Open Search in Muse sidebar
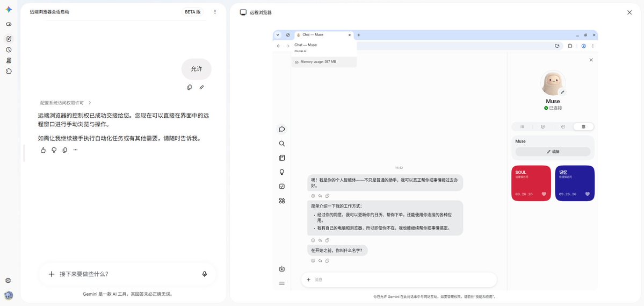The width and height of the screenshot is (644, 306). (282, 144)
